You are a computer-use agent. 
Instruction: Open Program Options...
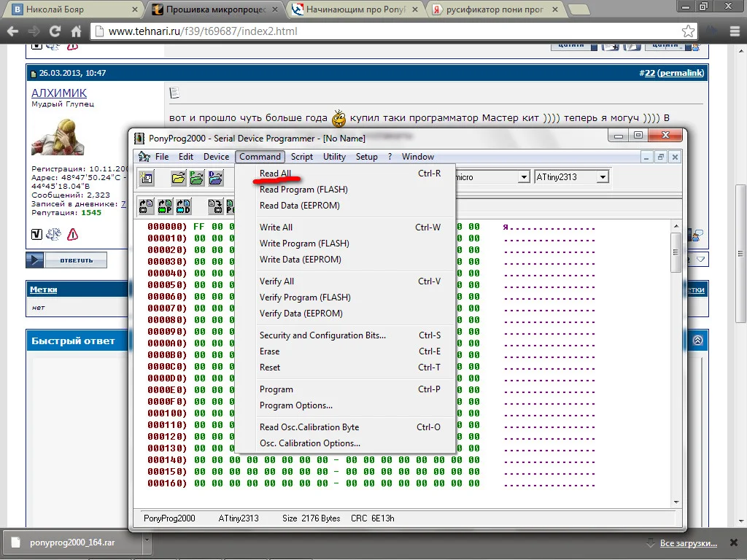(x=345, y=405)
